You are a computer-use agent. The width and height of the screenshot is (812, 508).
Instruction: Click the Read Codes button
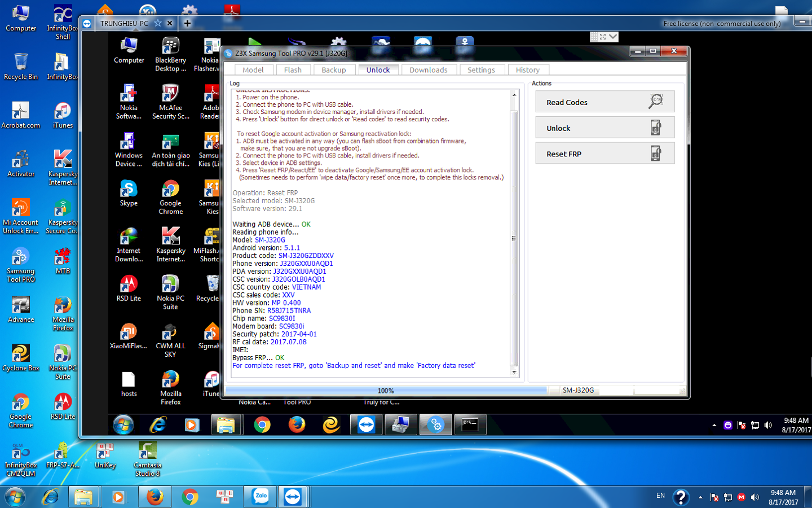(605, 102)
